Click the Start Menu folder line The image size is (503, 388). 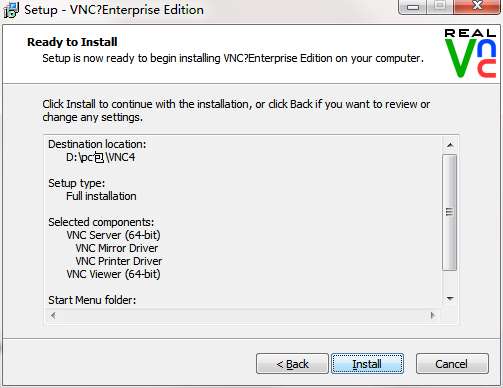[92, 300]
